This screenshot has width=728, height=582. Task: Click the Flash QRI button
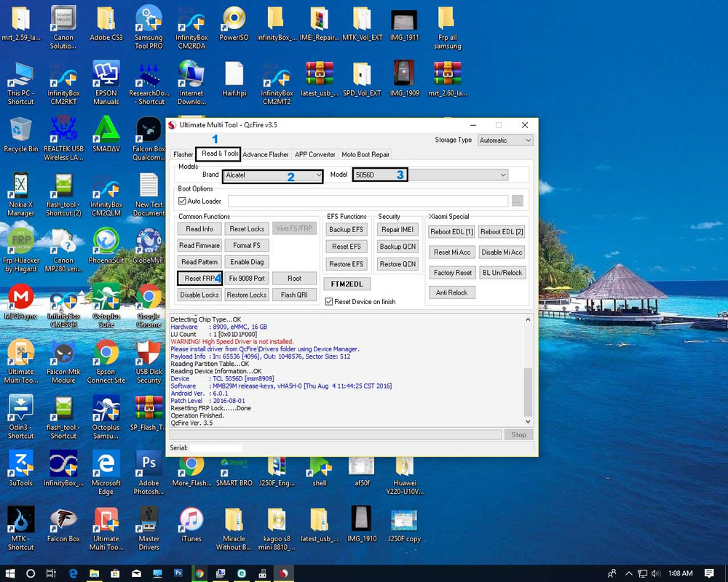[x=294, y=295]
